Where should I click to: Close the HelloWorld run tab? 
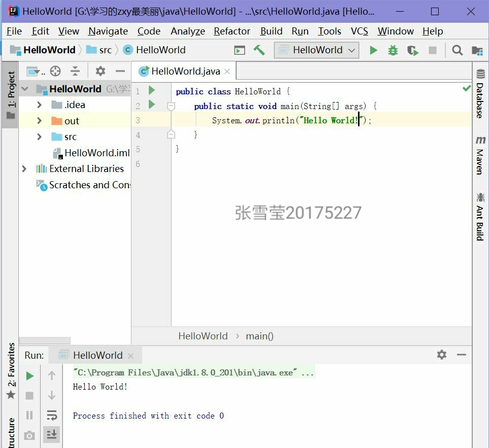(131, 356)
